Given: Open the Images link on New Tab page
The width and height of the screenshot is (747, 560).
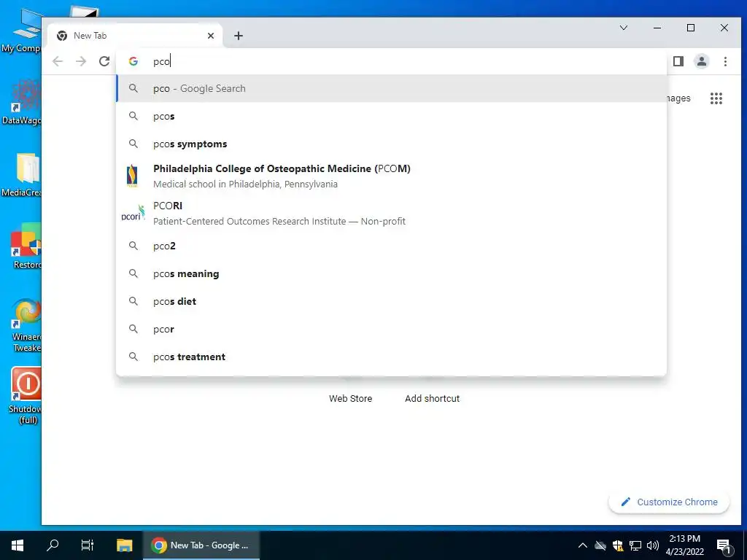Looking at the screenshot, I should point(678,98).
